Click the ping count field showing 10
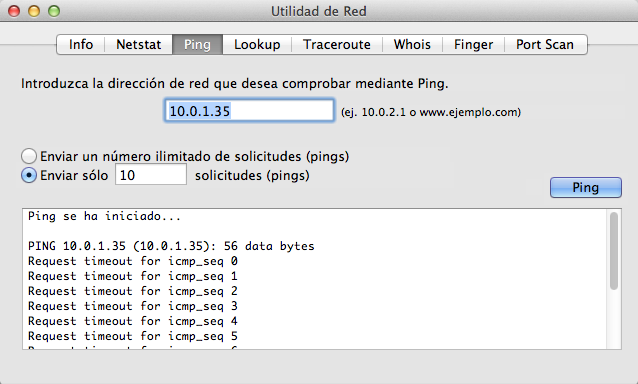 pyautogui.click(x=151, y=175)
